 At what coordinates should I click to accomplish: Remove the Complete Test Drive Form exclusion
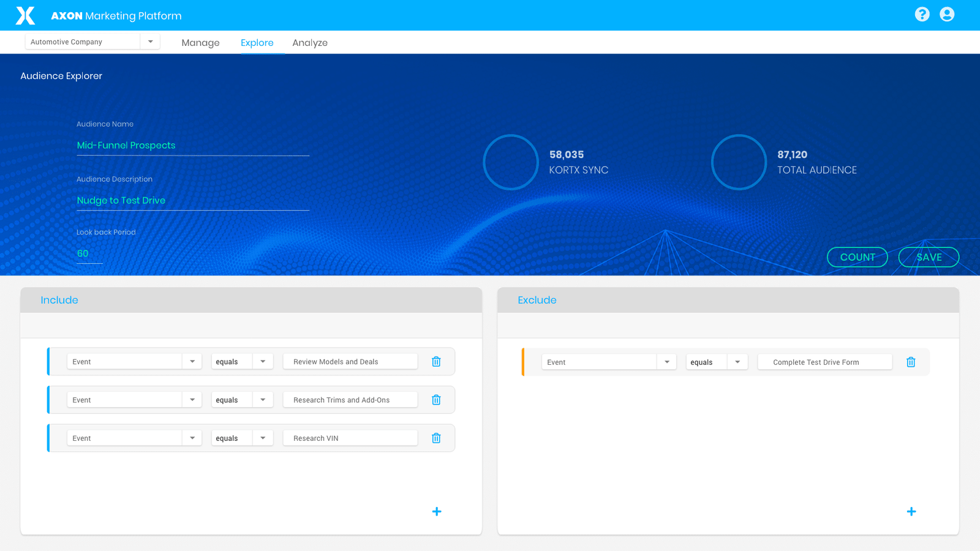coord(911,362)
